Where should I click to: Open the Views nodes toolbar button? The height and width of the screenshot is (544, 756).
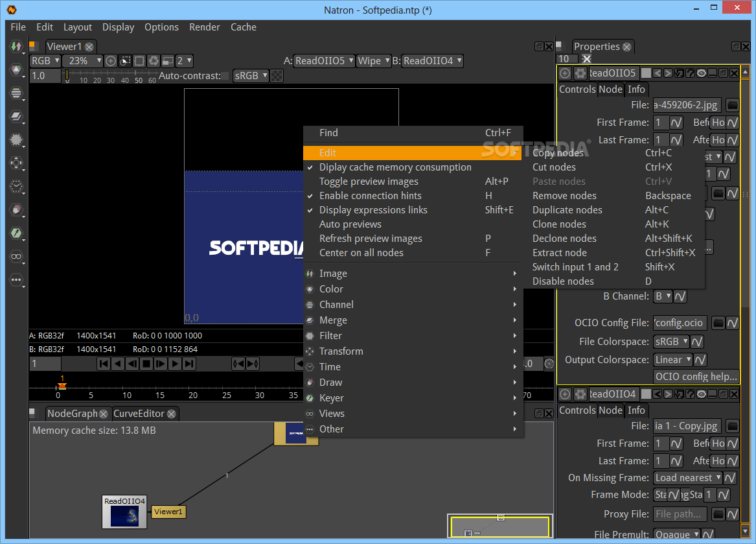(x=16, y=256)
